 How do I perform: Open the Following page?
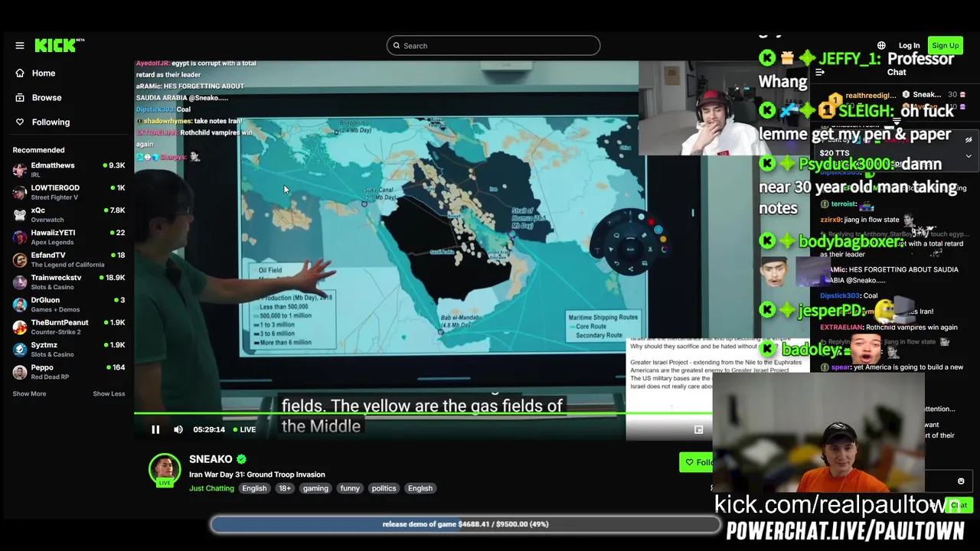coord(51,122)
